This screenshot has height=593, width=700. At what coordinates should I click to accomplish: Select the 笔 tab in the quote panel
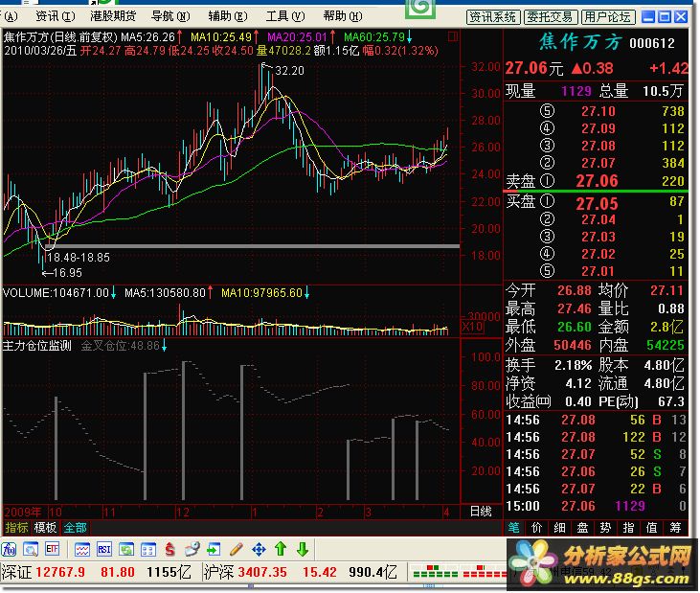514,528
